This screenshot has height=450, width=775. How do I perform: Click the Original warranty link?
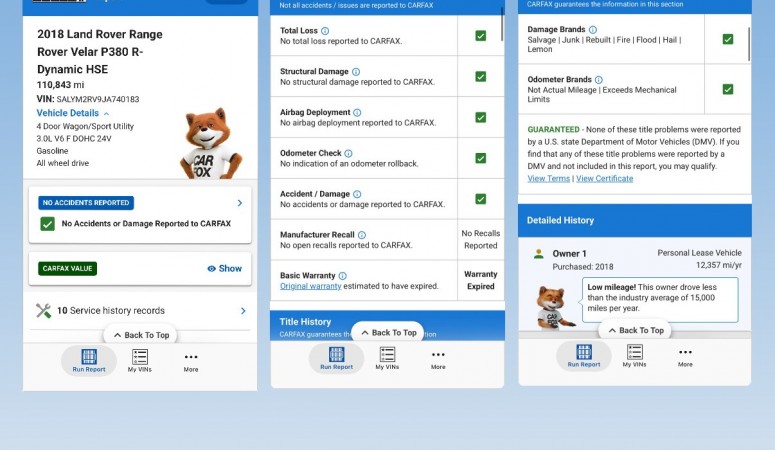pyautogui.click(x=310, y=287)
